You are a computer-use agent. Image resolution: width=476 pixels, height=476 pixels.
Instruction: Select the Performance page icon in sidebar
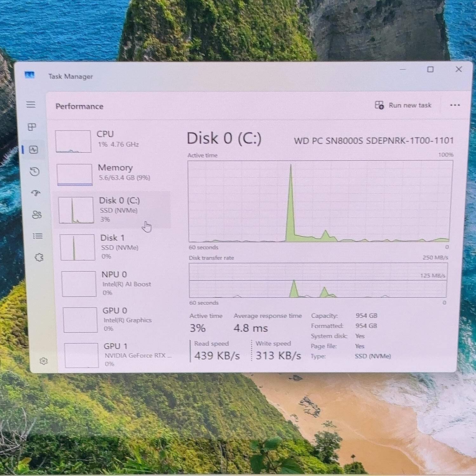pos(34,149)
